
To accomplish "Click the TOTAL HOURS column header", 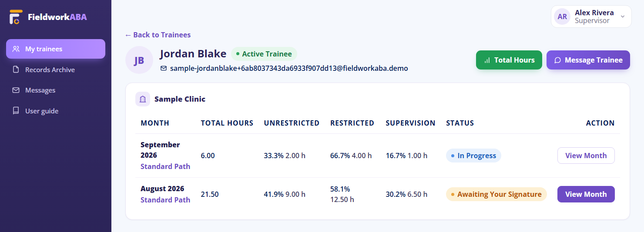I will (x=227, y=123).
